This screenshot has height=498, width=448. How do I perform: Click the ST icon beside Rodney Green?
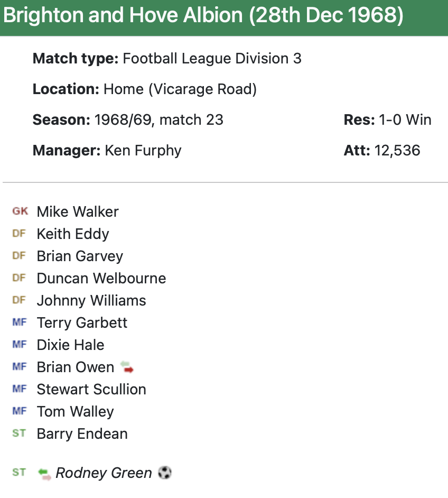(x=19, y=473)
